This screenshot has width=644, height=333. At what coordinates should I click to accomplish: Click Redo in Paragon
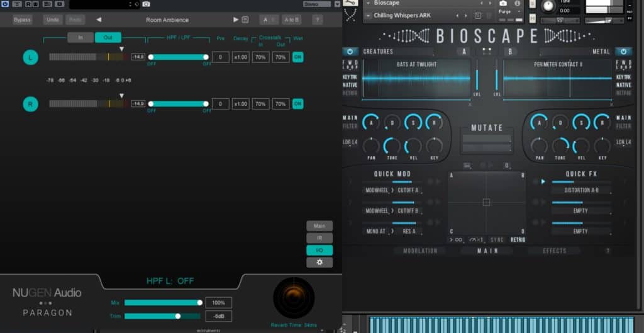75,20
